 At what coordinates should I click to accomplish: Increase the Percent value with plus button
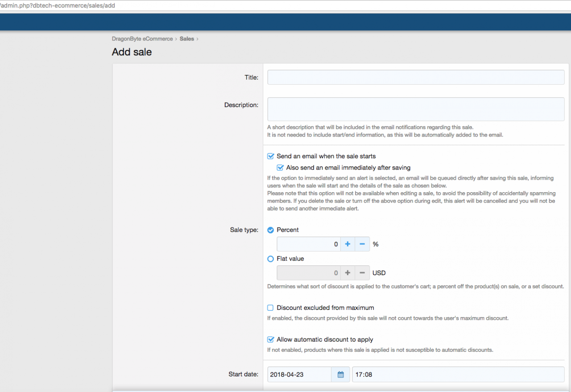[x=348, y=244]
